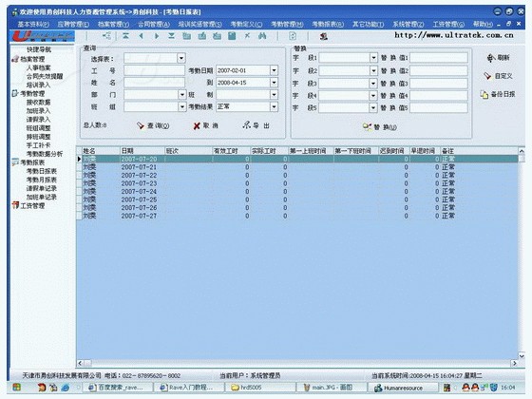Open the 基本资料 menu

pos(33,24)
